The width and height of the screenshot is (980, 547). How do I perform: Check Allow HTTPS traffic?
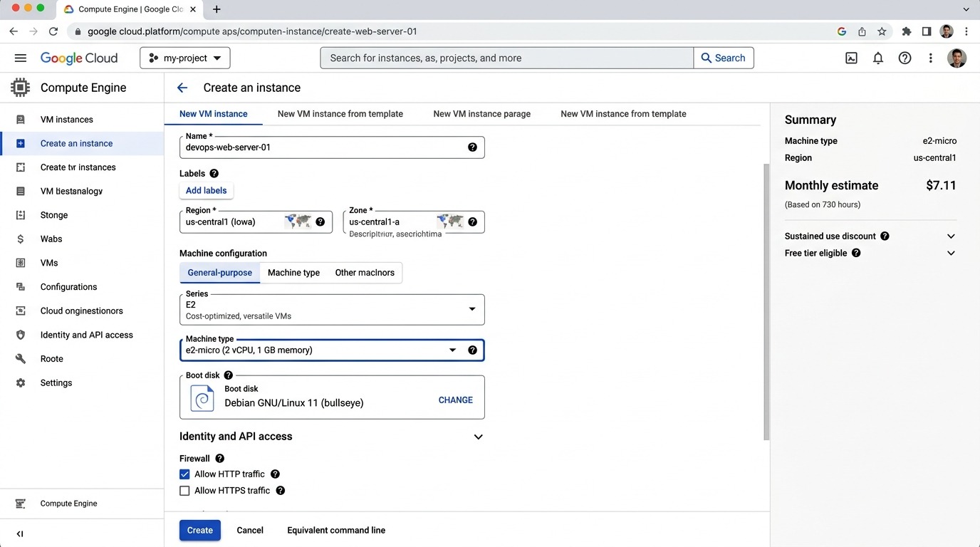pyautogui.click(x=184, y=491)
